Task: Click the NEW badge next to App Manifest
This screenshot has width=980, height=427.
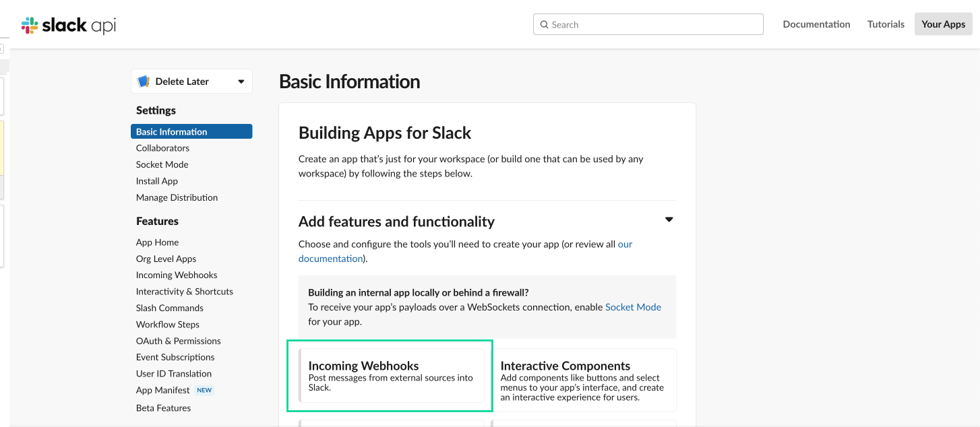Action: 204,390
